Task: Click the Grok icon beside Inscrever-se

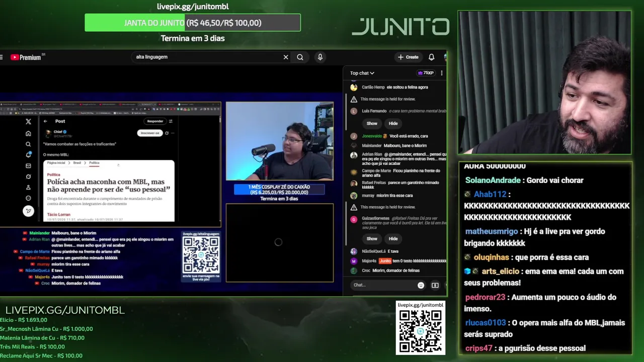Action: tap(167, 133)
